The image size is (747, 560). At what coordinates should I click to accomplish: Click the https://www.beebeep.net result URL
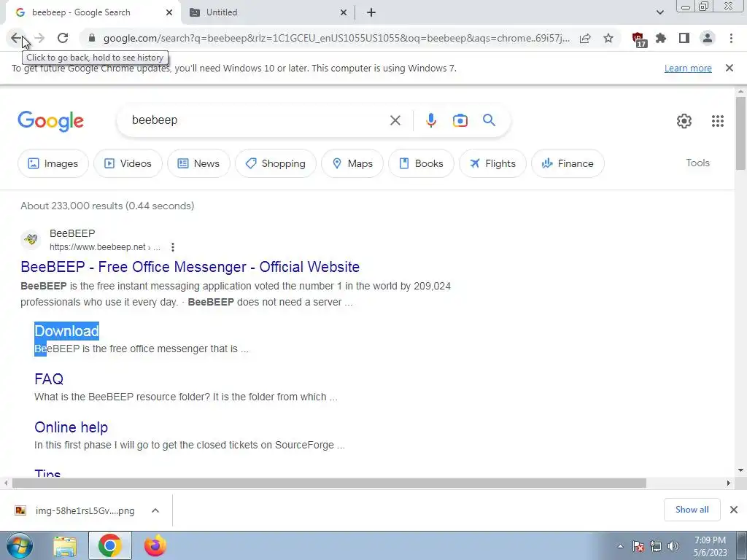tap(97, 247)
